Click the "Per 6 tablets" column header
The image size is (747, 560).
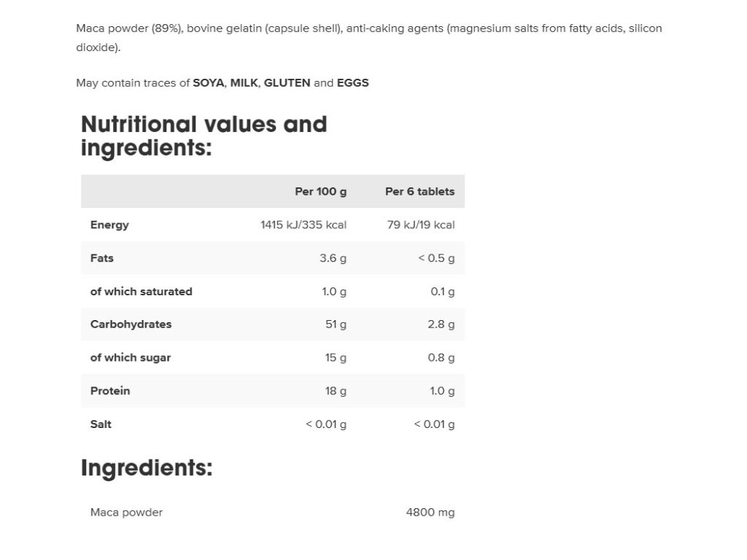click(x=419, y=192)
